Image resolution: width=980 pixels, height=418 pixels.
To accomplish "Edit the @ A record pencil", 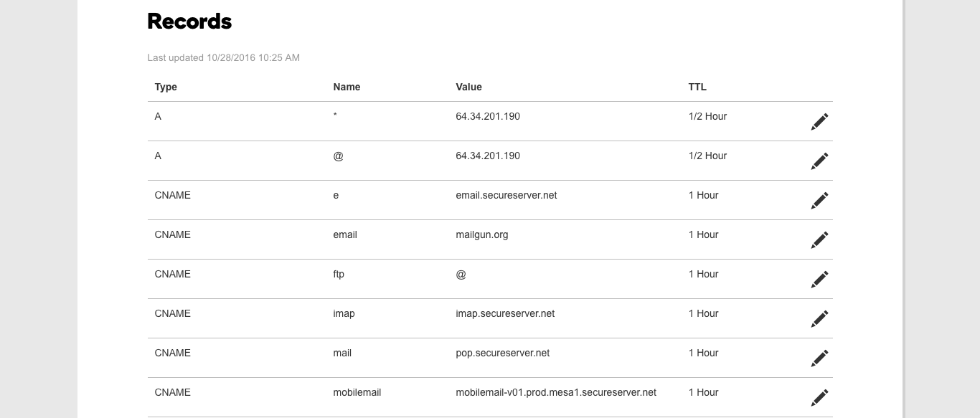I will [819, 161].
